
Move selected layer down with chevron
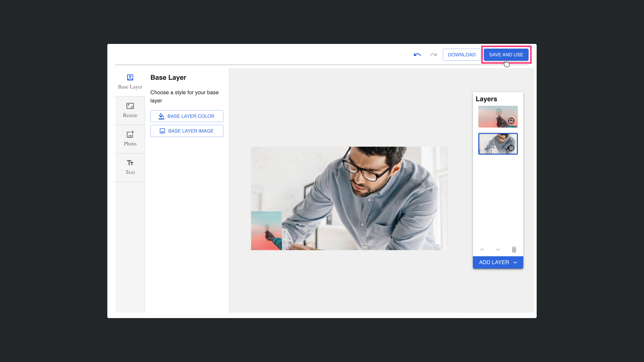pos(498,249)
